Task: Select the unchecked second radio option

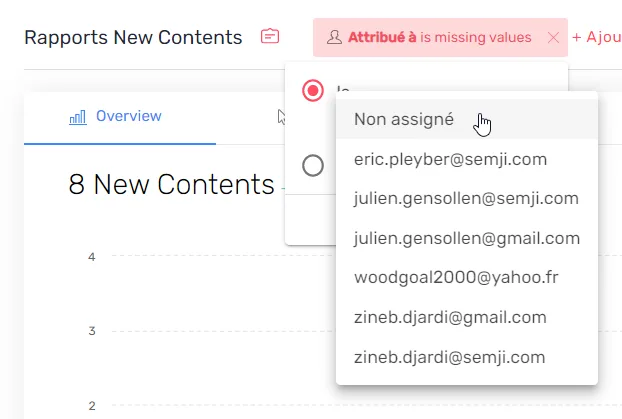Action: pyautogui.click(x=313, y=165)
